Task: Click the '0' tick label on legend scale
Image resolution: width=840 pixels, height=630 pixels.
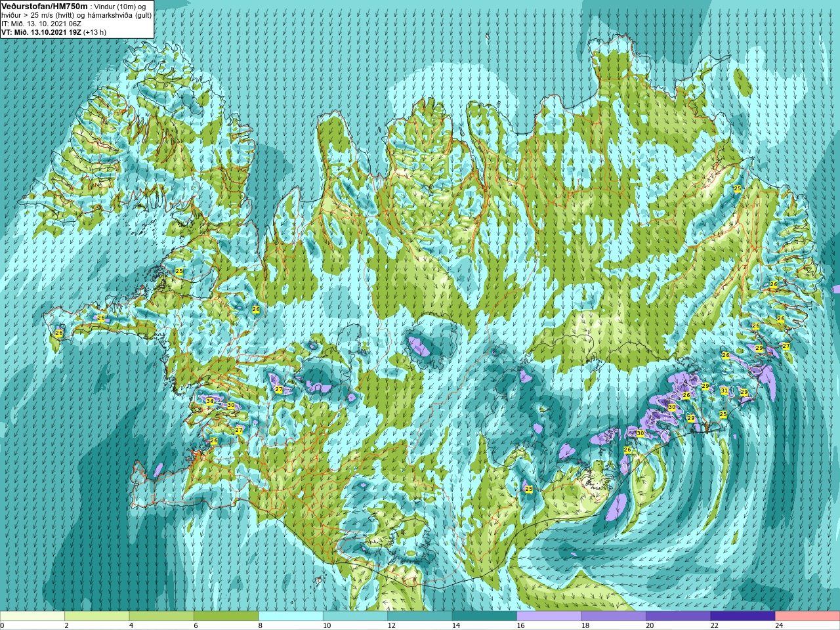Action: tap(3, 625)
